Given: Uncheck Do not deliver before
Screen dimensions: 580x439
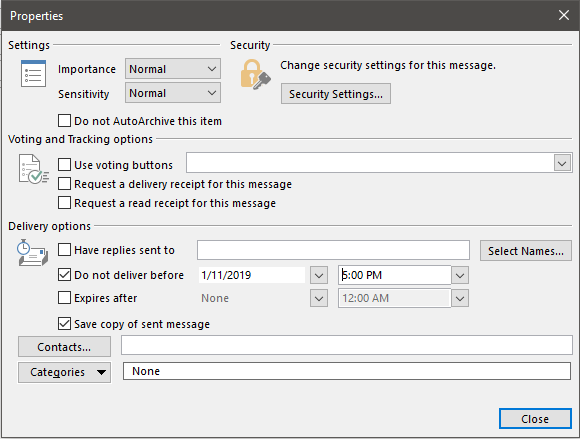Looking at the screenshot, I should coord(64,275).
